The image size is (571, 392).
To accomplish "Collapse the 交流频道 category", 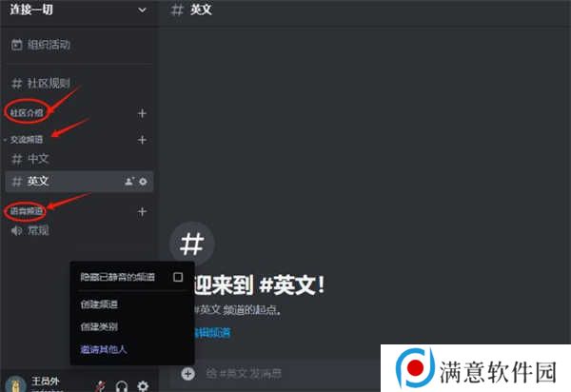I will coord(27,140).
